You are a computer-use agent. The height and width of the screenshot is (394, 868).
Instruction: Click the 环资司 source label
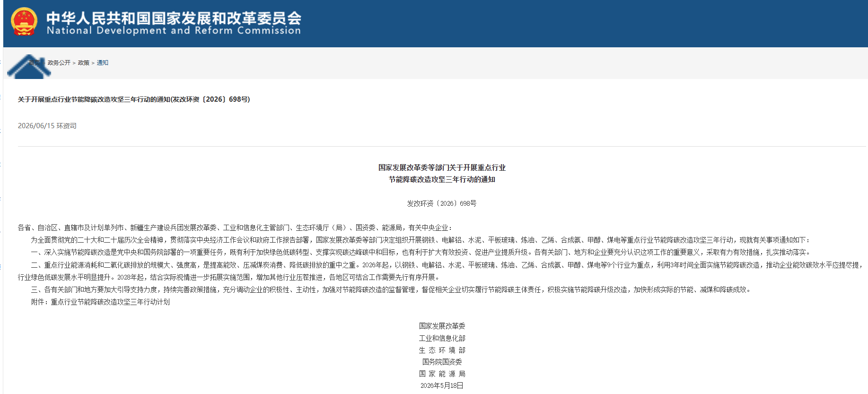tap(67, 126)
